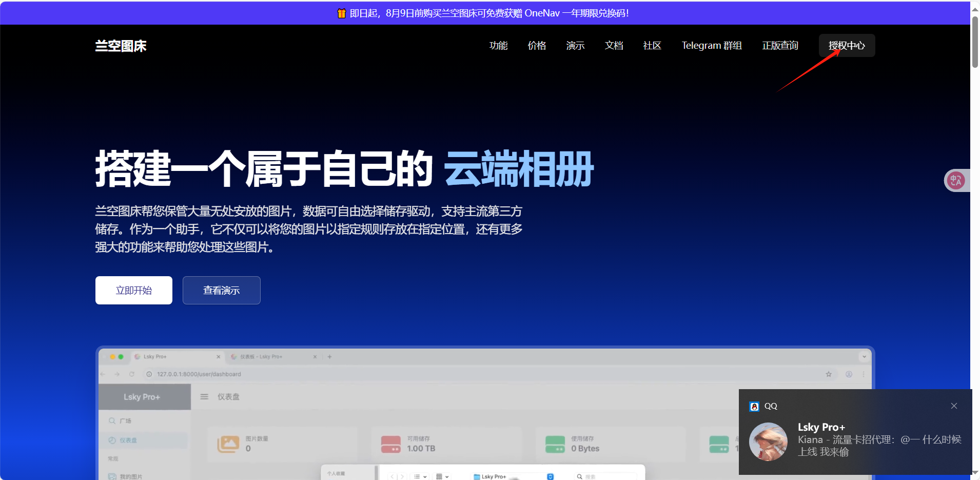Click the Lsky Pro+ group avatar in notification
Viewport: 980px width, 480px height.
click(x=768, y=441)
